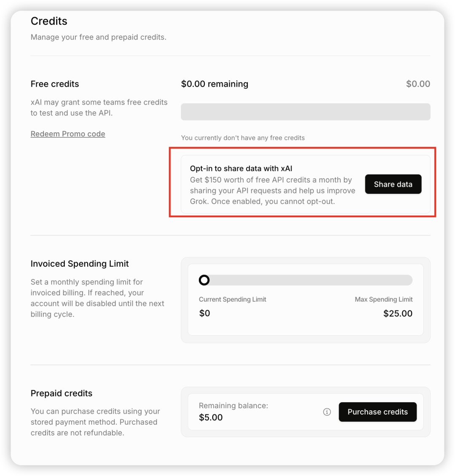The height and width of the screenshot is (476, 455).
Task: Click the Prepaid credits section heading
Action: click(x=62, y=393)
